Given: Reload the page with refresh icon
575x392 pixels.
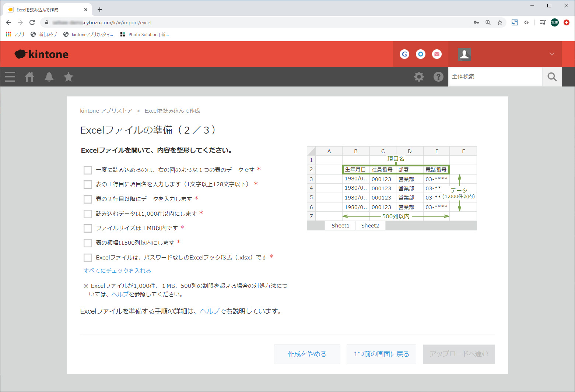Looking at the screenshot, I should (32, 22).
